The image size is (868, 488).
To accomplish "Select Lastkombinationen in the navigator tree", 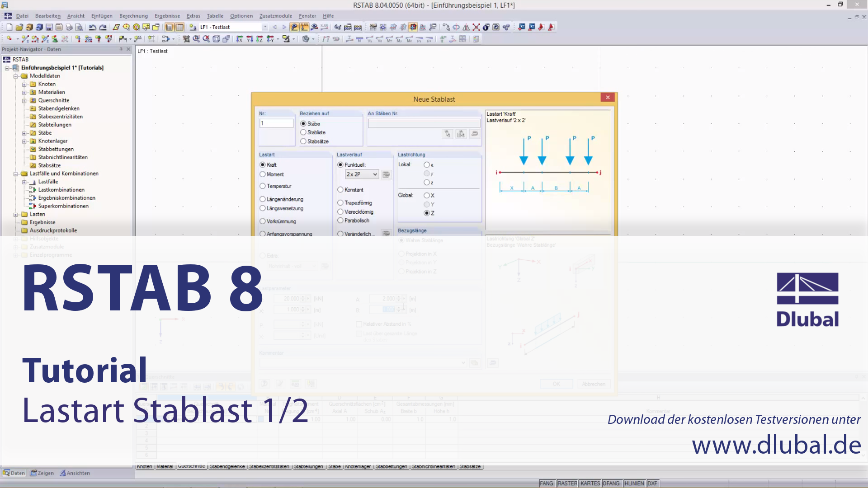I will pyautogui.click(x=61, y=190).
